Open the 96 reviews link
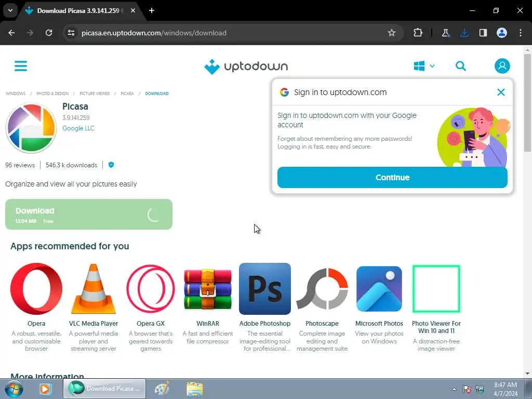The height and width of the screenshot is (399, 532). pyautogui.click(x=20, y=165)
